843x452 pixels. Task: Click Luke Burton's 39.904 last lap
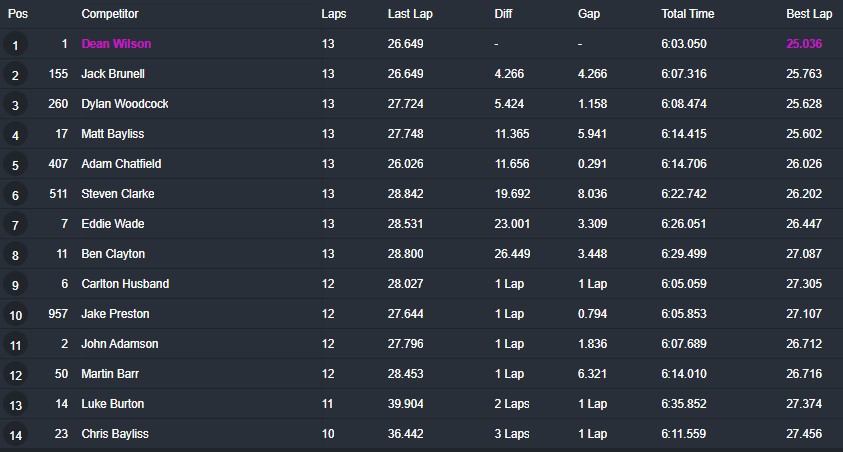pyautogui.click(x=405, y=404)
